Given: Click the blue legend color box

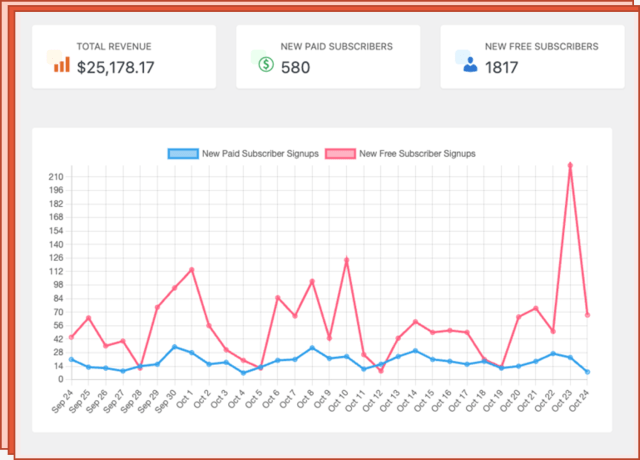Looking at the screenshot, I should (x=183, y=154).
